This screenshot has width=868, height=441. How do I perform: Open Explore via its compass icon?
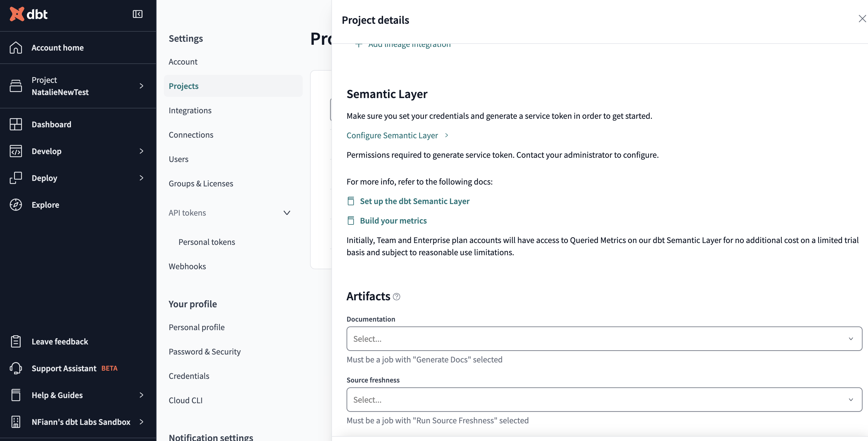(x=16, y=204)
